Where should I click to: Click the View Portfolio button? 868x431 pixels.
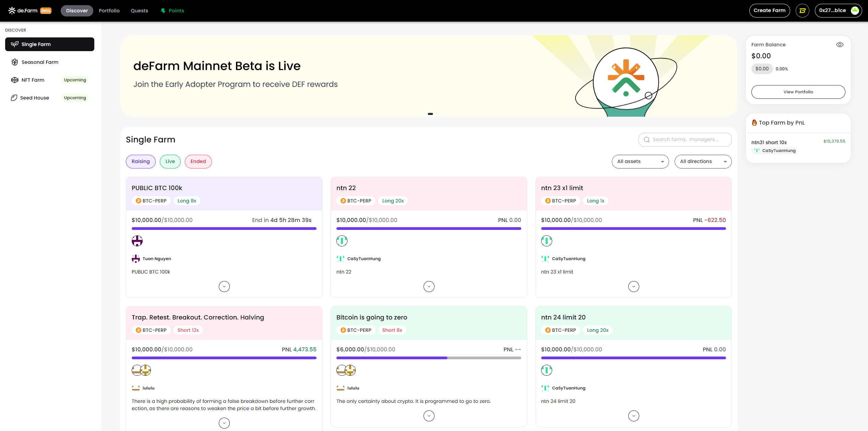click(x=798, y=92)
